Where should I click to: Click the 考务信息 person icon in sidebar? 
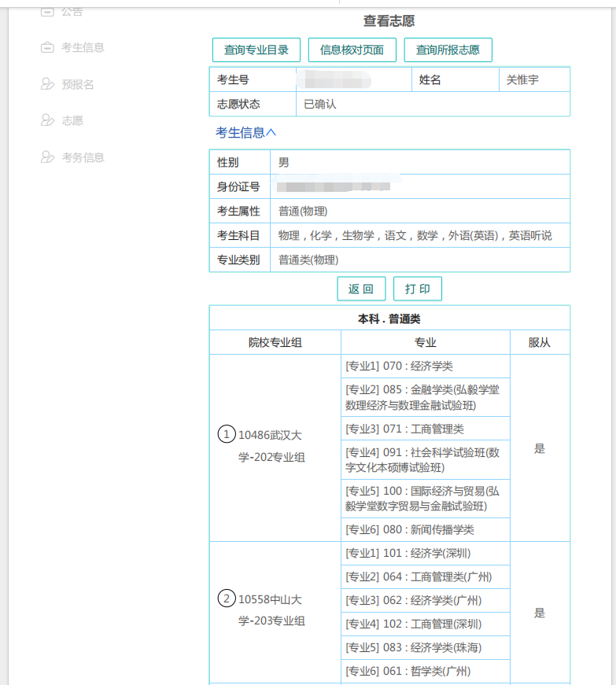point(47,157)
